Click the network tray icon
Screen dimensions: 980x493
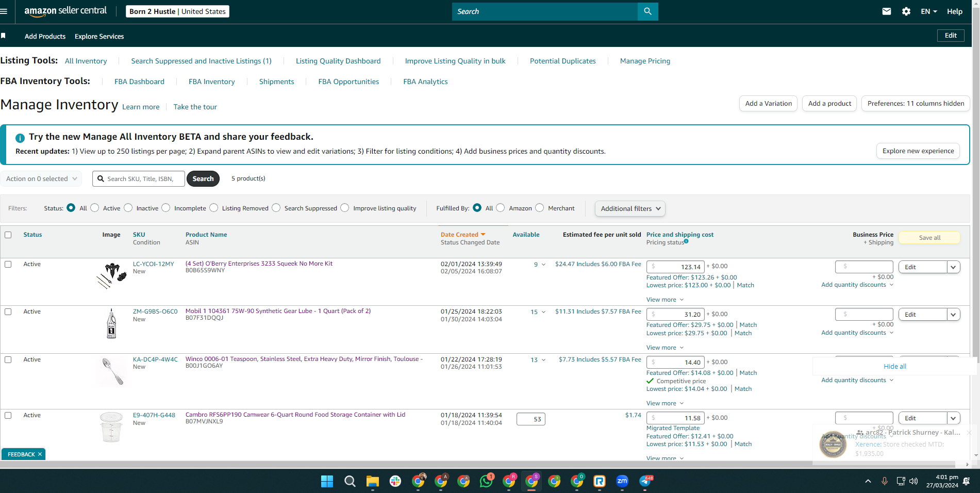click(x=901, y=481)
